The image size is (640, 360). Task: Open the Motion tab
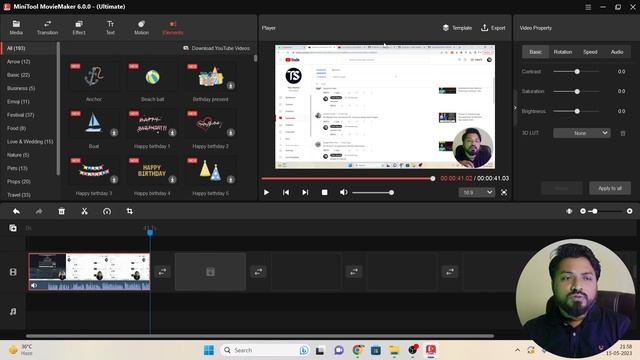point(141,28)
